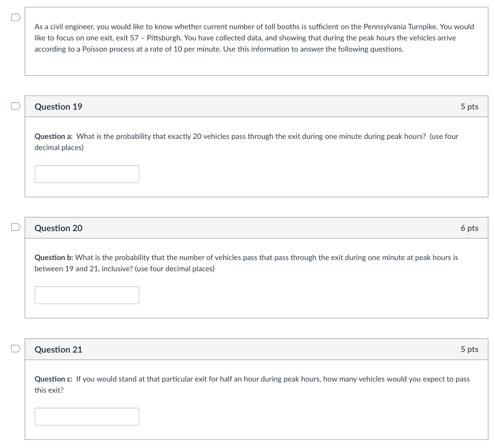Image resolution: width=495 pixels, height=448 pixels.
Task: Click the 'Question c:' prompt text
Action: pyautogui.click(x=53, y=379)
